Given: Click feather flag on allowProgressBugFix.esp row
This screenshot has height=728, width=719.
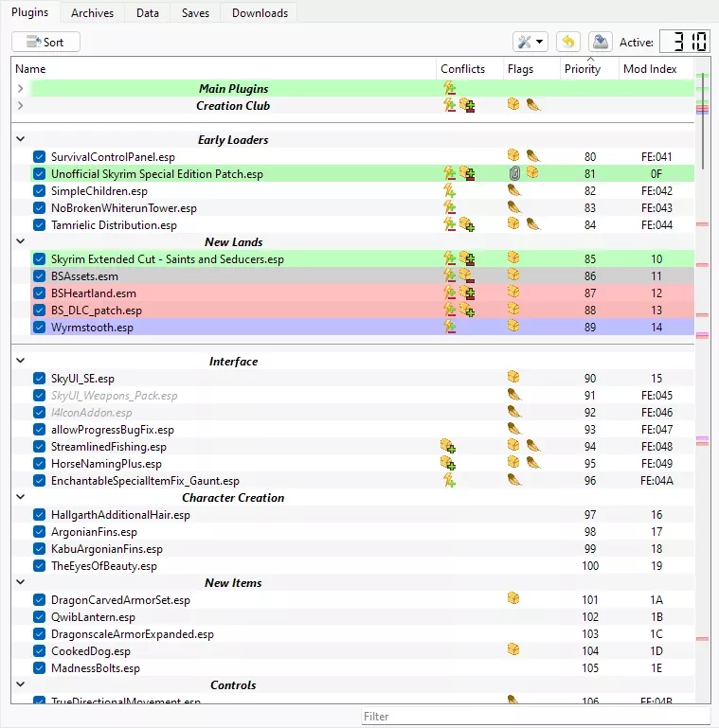Looking at the screenshot, I should click(514, 429).
